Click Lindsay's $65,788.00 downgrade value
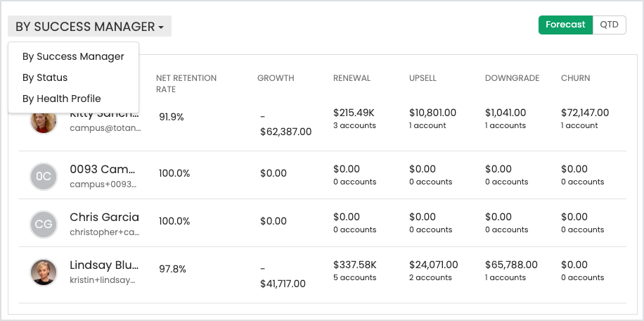 pyautogui.click(x=511, y=265)
